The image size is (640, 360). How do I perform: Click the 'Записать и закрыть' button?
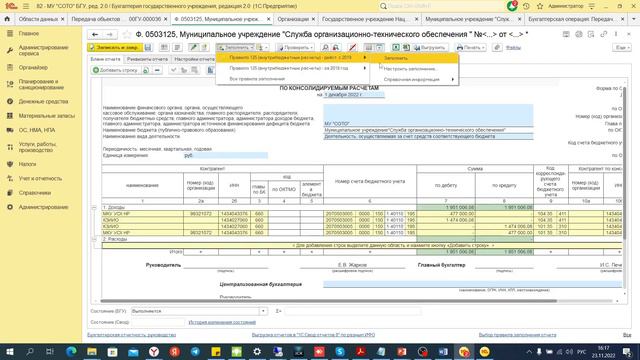coord(115,48)
